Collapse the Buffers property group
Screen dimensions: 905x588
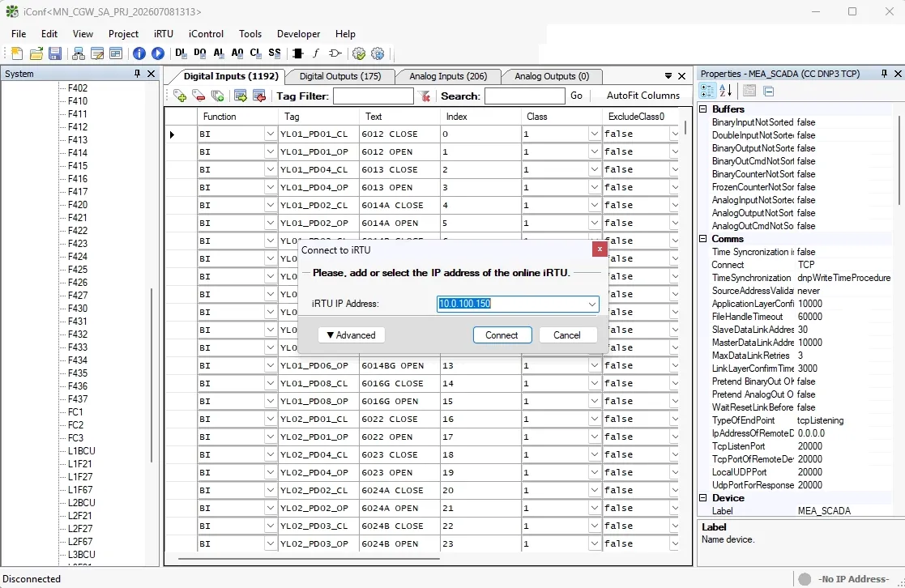703,109
